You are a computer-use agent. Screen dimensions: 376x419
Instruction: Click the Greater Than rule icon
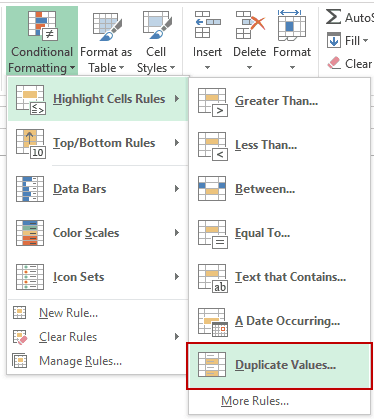[213, 102]
